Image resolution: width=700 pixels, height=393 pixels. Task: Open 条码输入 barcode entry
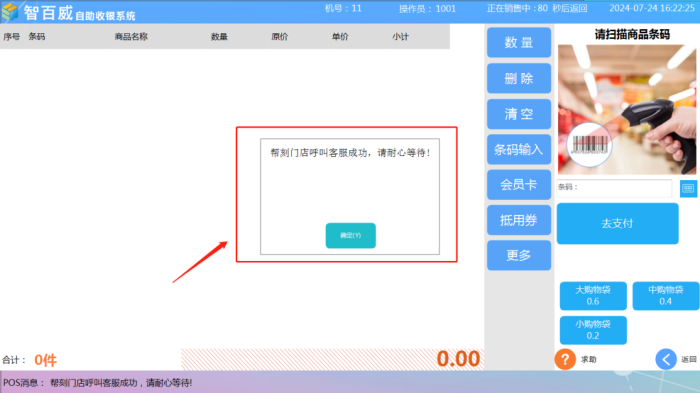[519, 149]
